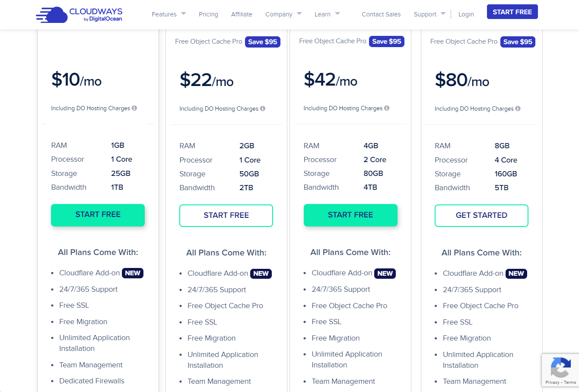
Task: Select Pricing in the navigation bar
Action: pyautogui.click(x=208, y=14)
